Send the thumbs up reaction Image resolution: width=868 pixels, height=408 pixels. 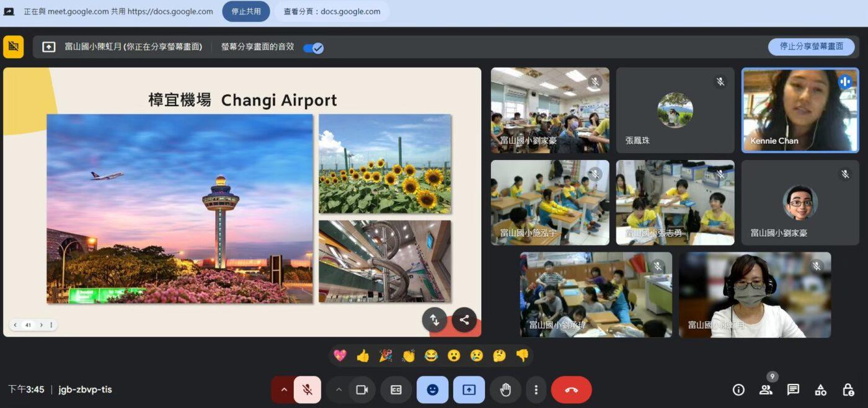[363, 355]
